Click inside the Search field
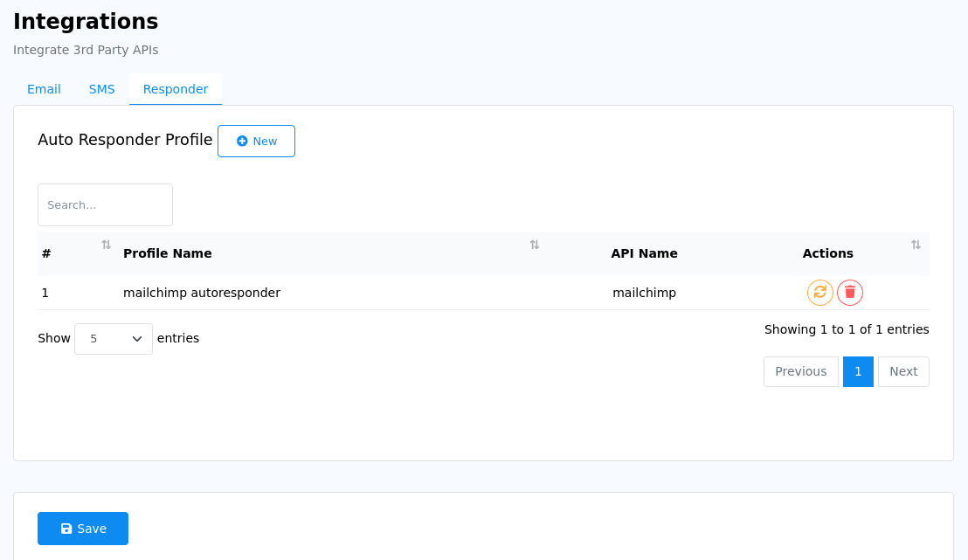Image resolution: width=968 pixels, height=560 pixels. click(105, 204)
